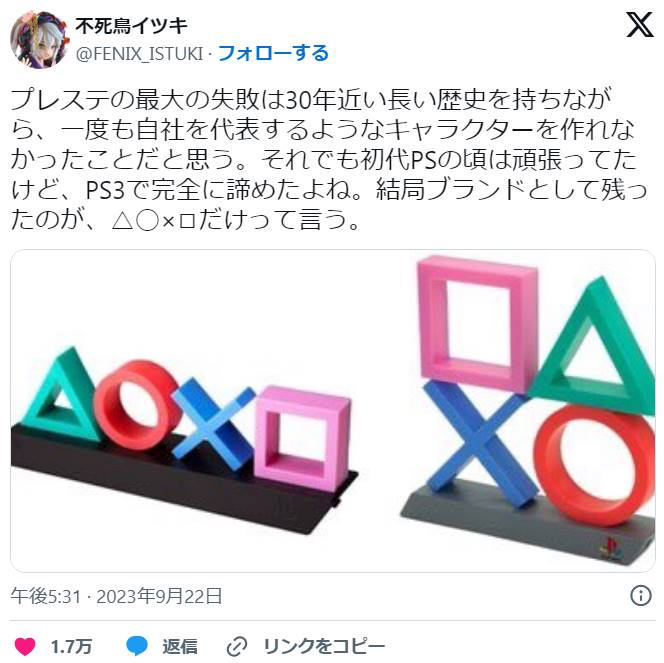Click the green triangle on the left light

(x=61, y=396)
